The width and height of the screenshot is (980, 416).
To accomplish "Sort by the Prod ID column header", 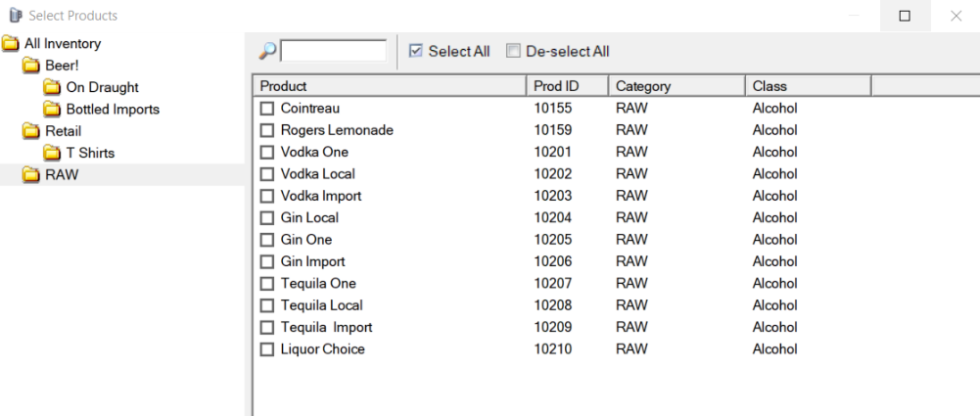I will point(568,86).
